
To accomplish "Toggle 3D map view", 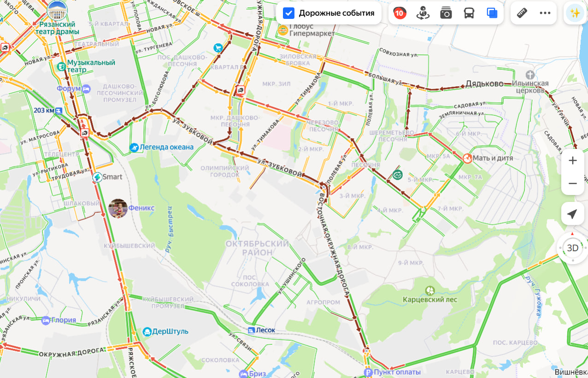I will pyautogui.click(x=573, y=248).
